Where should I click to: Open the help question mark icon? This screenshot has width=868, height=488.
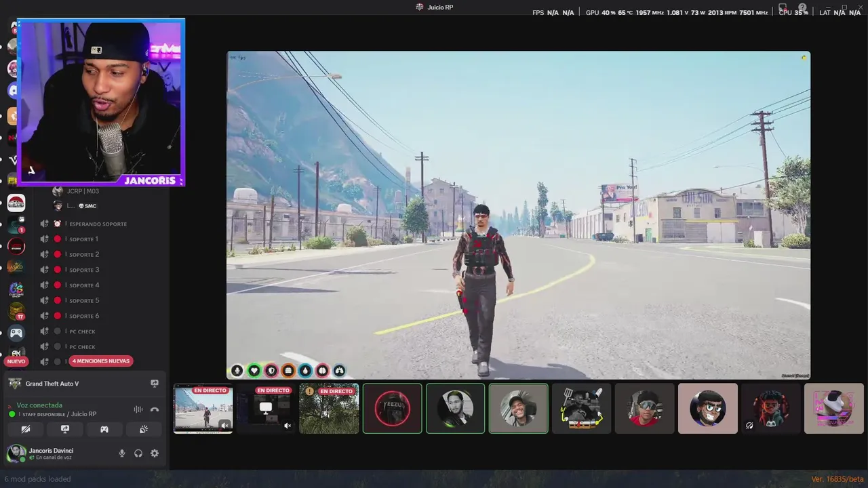point(802,8)
